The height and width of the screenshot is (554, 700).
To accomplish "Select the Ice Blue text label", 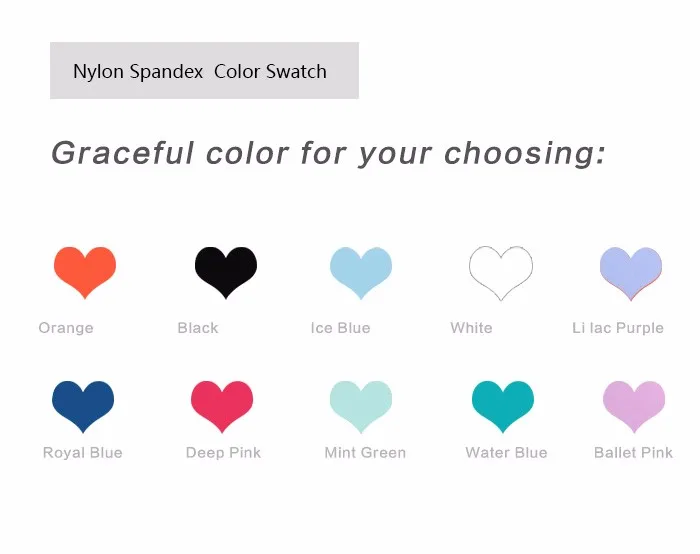I will pos(341,328).
